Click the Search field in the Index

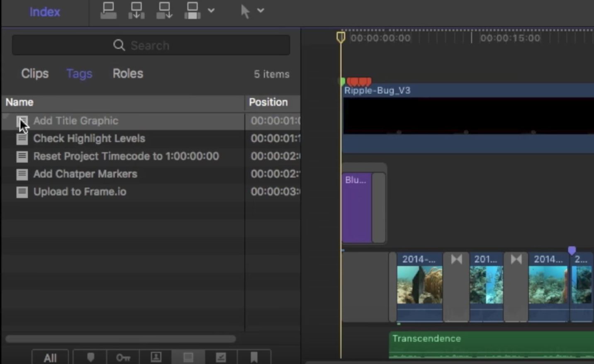click(x=151, y=45)
